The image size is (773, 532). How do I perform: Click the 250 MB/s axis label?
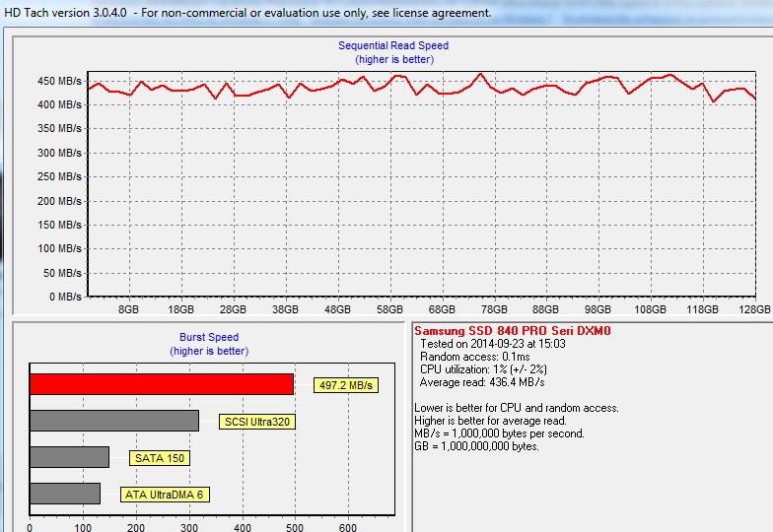(x=59, y=177)
